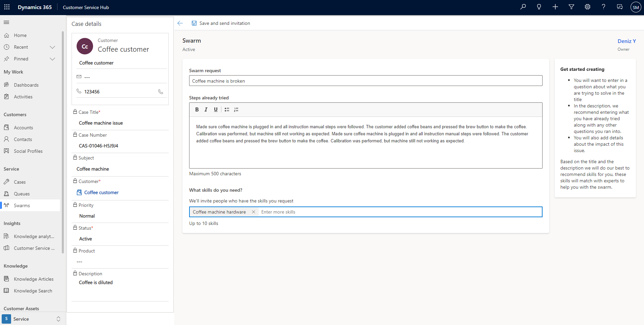Open the lightbulb assistant icon
Image resolution: width=644 pixels, height=325 pixels.
[539, 7]
